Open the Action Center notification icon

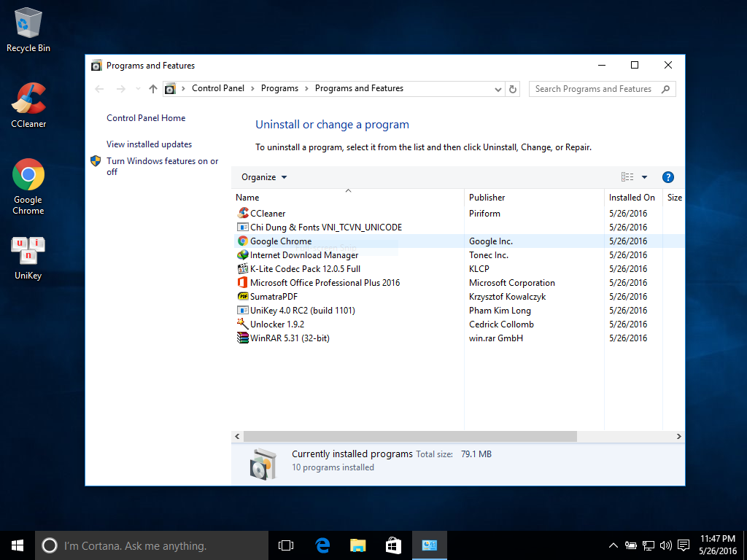684,545
